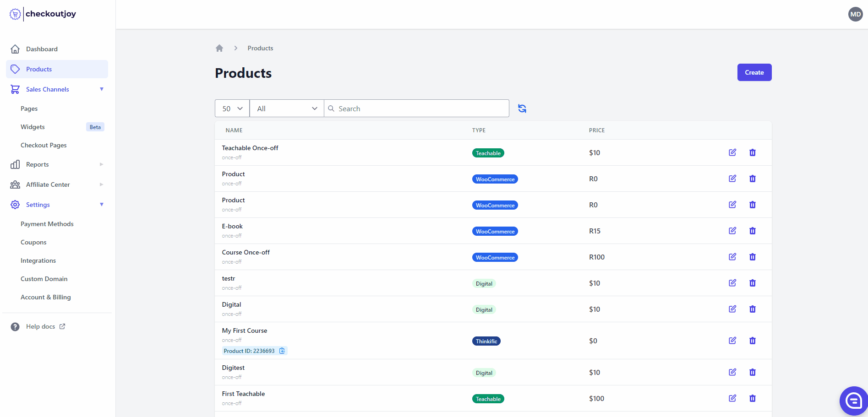Click the home breadcrumb icon
Viewport: 868px width, 417px height.
[x=219, y=48]
